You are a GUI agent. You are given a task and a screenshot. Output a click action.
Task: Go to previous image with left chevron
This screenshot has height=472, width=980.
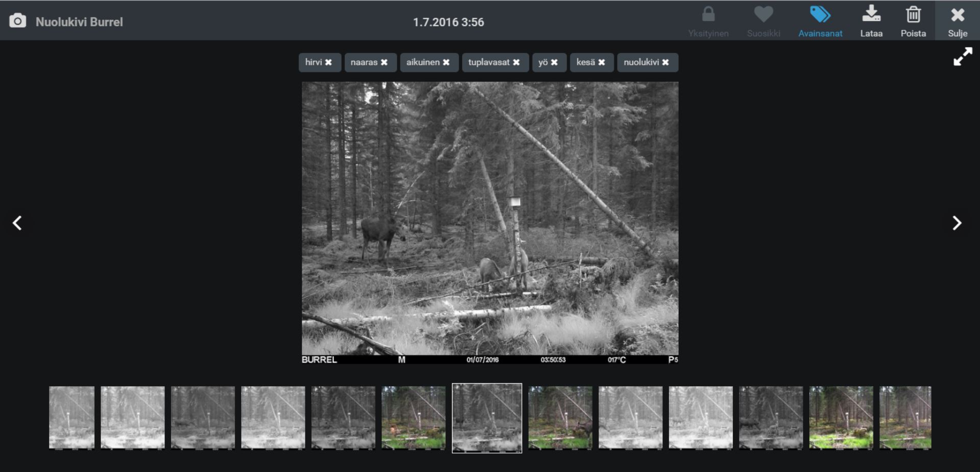tap(17, 223)
